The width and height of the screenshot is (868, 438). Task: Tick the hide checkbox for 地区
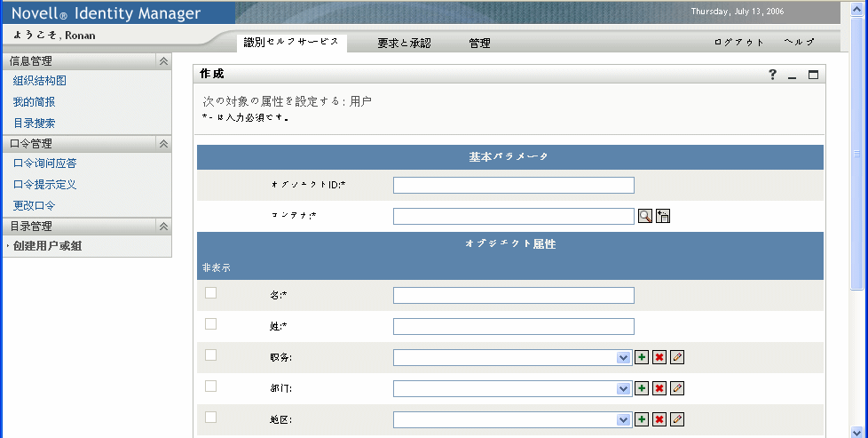(210, 417)
